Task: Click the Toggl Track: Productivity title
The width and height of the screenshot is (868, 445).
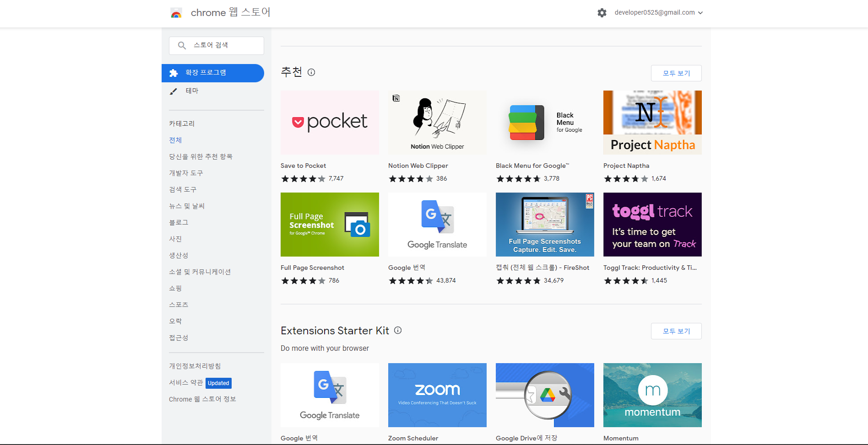Action: pos(650,268)
